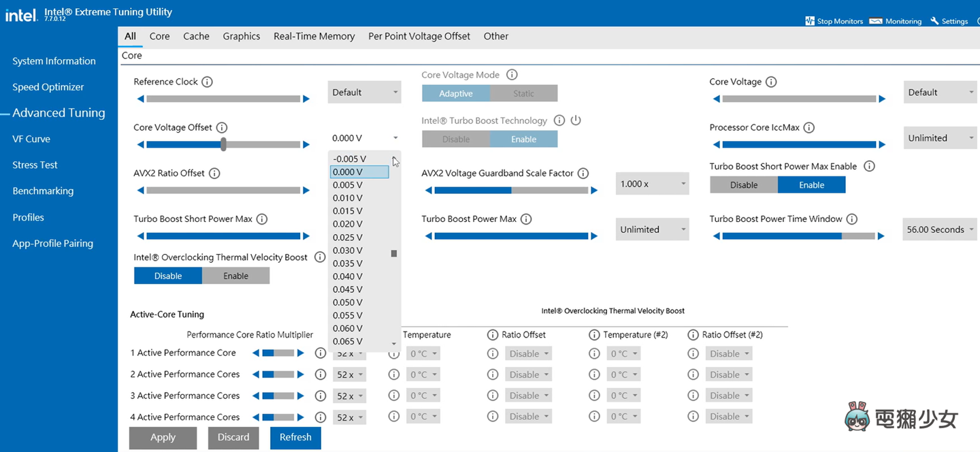Click the Refresh button
The height and width of the screenshot is (452, 980).
click(295, 438)
